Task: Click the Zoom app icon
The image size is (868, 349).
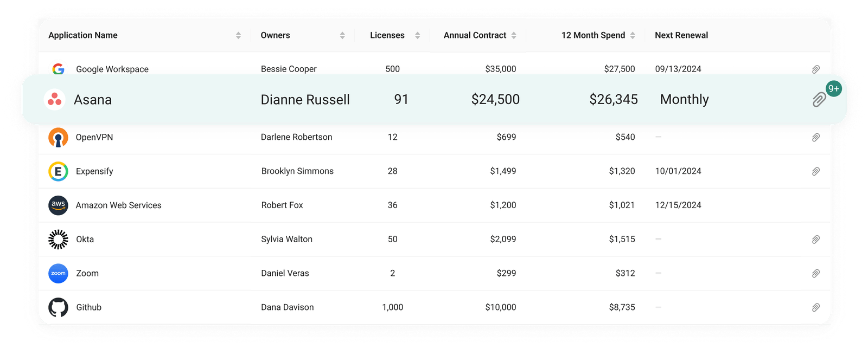Action: (x=58, y=273)
